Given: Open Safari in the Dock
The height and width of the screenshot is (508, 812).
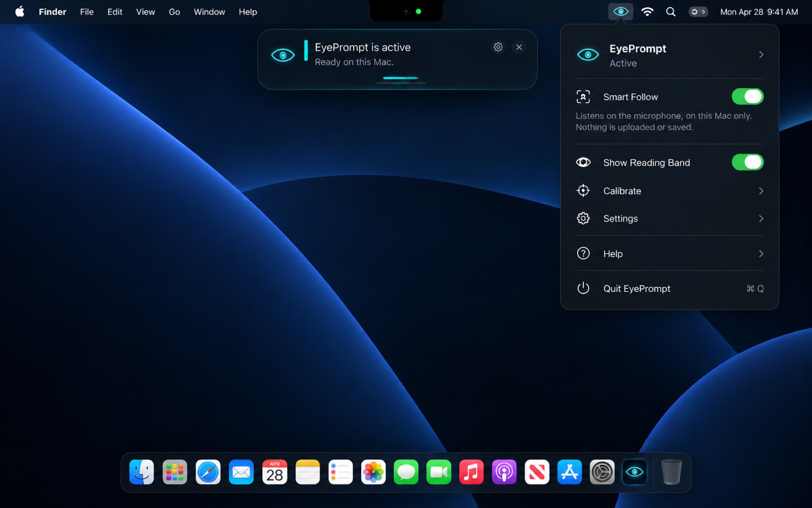Looking at the screenshot, I should pyautogui.click(x=208, y=472).
